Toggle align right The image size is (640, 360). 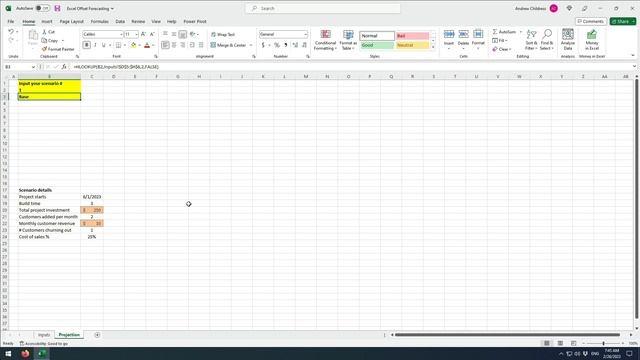(182, 45)
